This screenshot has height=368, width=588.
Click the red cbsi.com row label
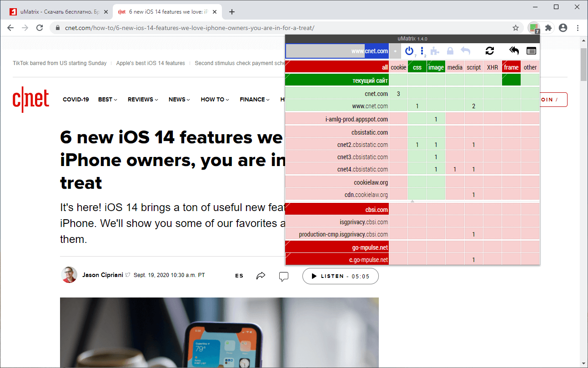(337, 210)
